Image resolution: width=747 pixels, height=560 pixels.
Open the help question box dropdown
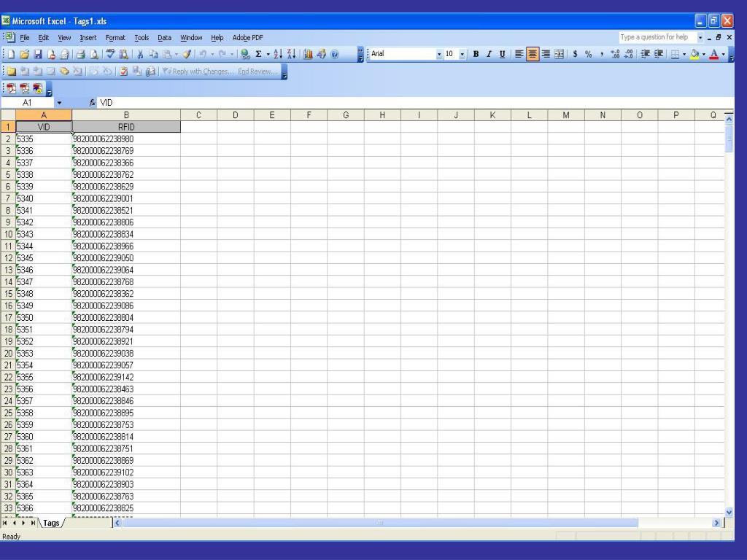point(700,37)
